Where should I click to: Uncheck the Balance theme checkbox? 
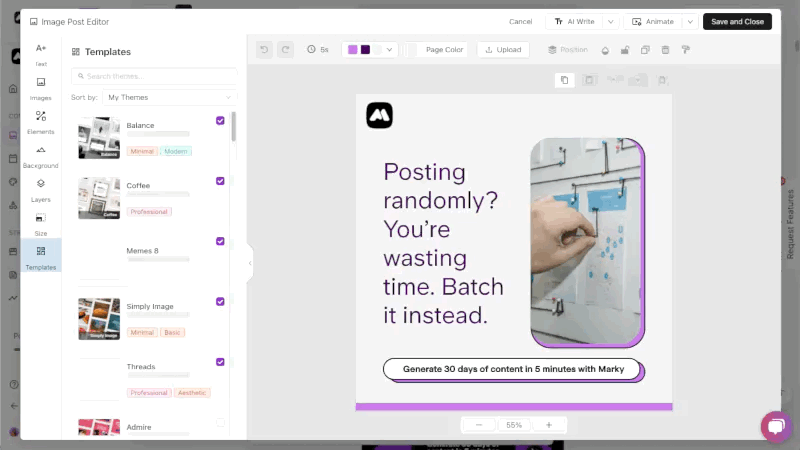pyautogui.click(x=220, y=121)
